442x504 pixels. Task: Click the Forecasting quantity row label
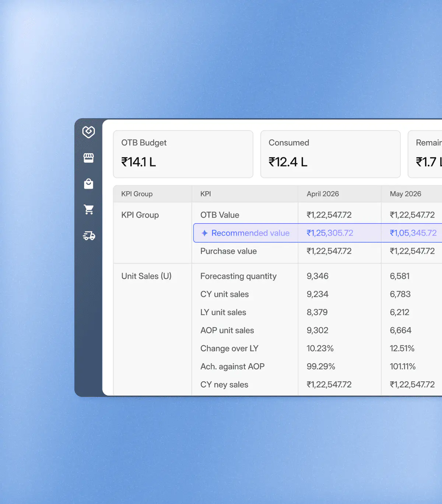click(238, 276)
